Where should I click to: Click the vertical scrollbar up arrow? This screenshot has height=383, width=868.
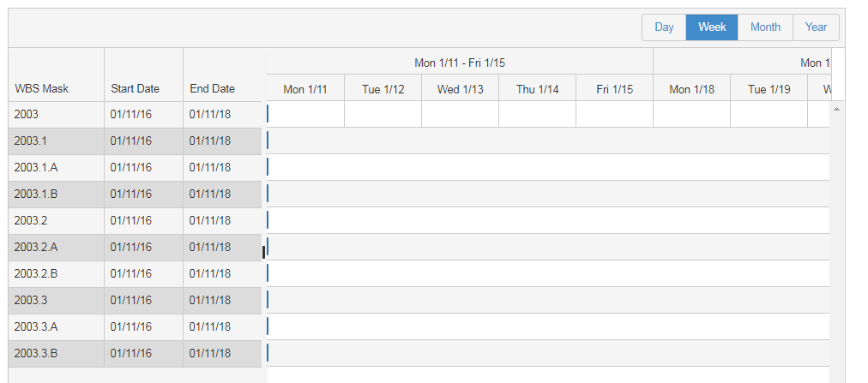point(836,109)
